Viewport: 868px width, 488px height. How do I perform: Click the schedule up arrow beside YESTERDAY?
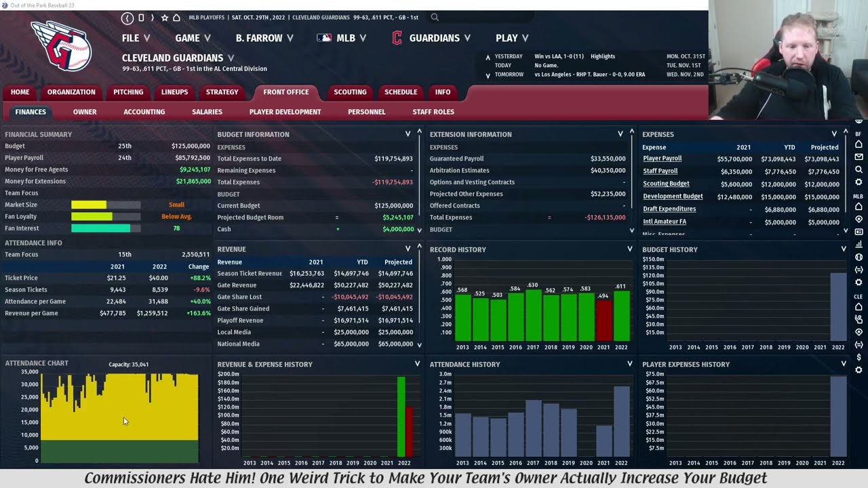(x=488, y=58)
